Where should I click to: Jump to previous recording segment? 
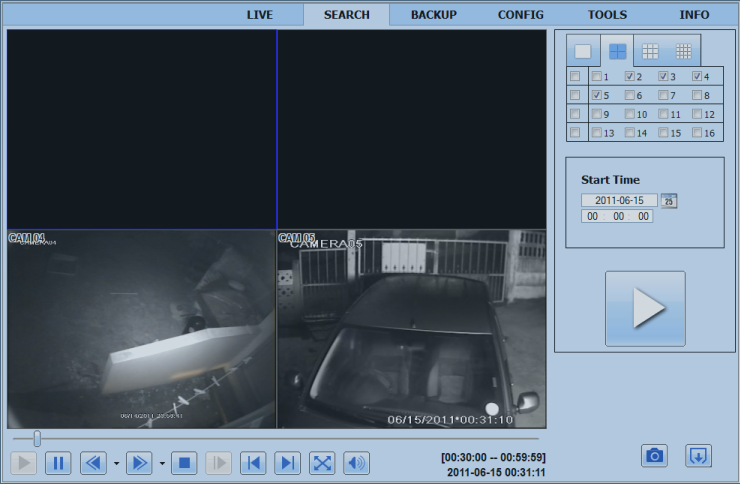pyautogui.click(x=253, y=463)
